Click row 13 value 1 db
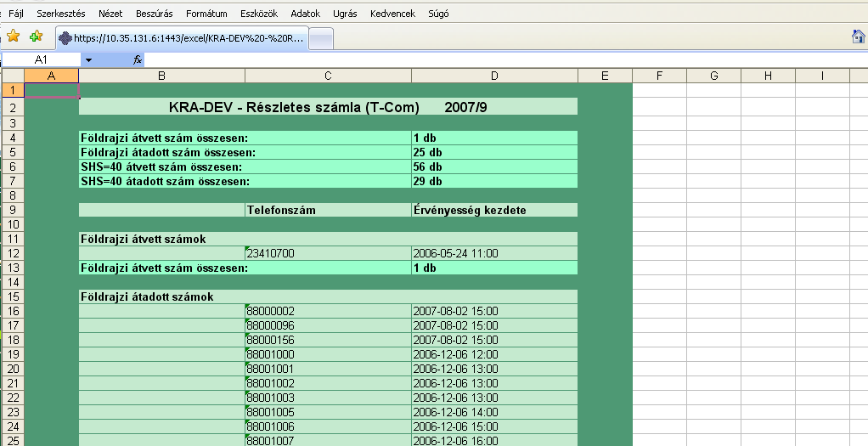Image resolution: width=868 pixels, height=446 pixels. click(x=494, y=268)
